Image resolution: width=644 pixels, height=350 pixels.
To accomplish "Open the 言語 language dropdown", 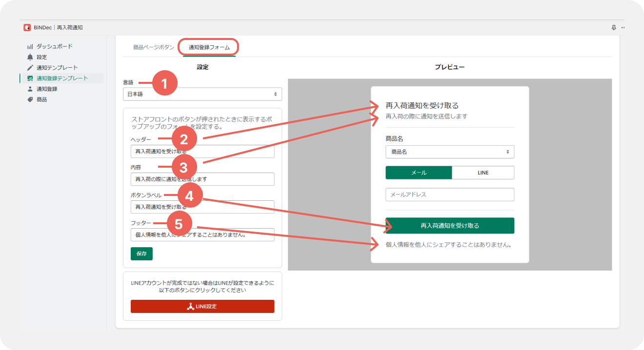I will click(202, 94).
